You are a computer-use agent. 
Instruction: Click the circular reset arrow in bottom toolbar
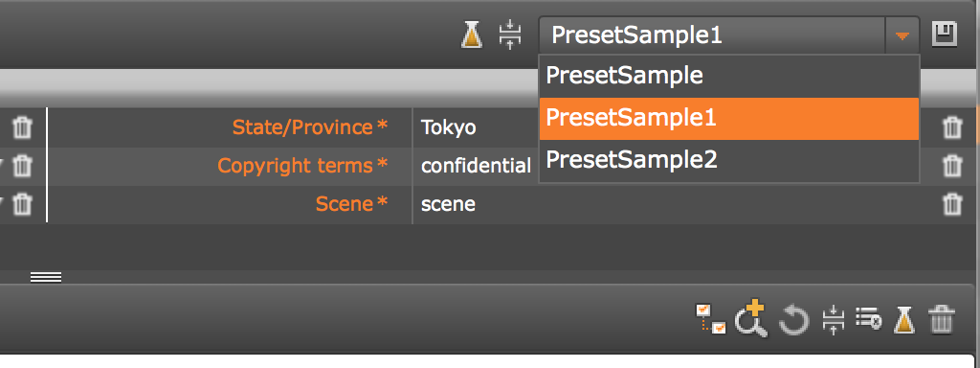[793, 320]
